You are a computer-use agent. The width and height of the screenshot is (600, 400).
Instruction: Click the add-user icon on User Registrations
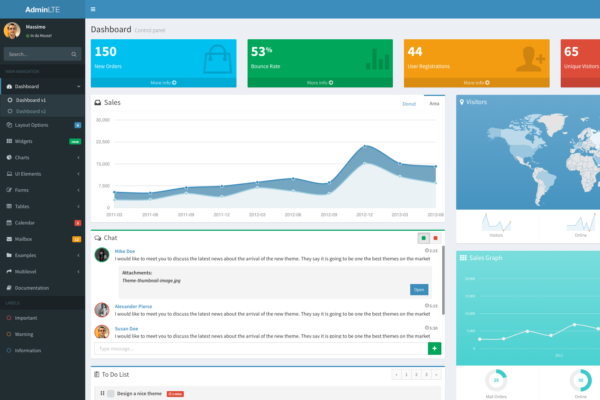pos(530,59)
